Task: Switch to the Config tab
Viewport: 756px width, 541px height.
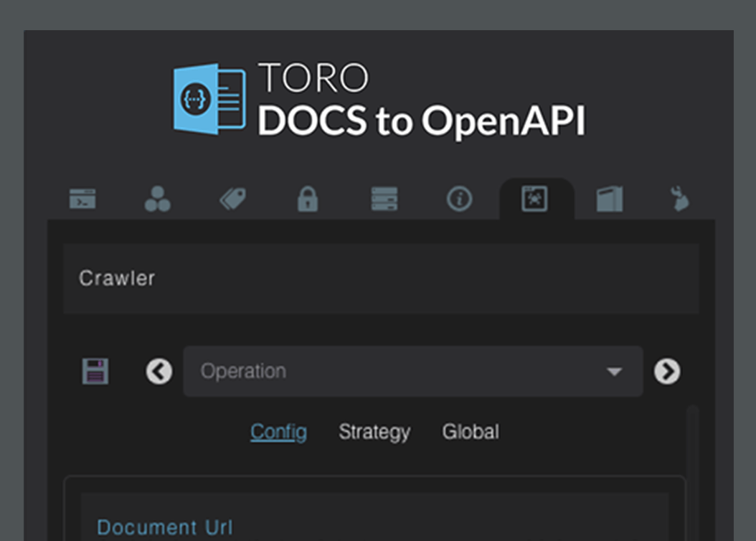Action: pos(279,432)
